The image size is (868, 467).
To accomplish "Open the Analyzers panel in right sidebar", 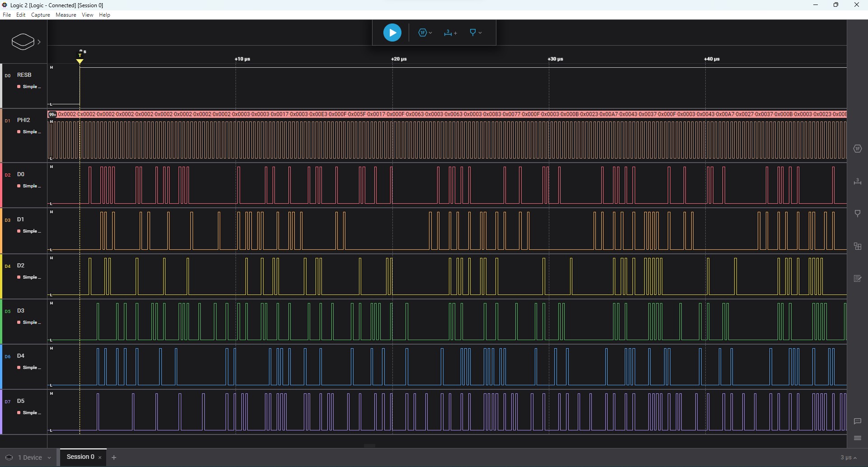I will (858, 149).
